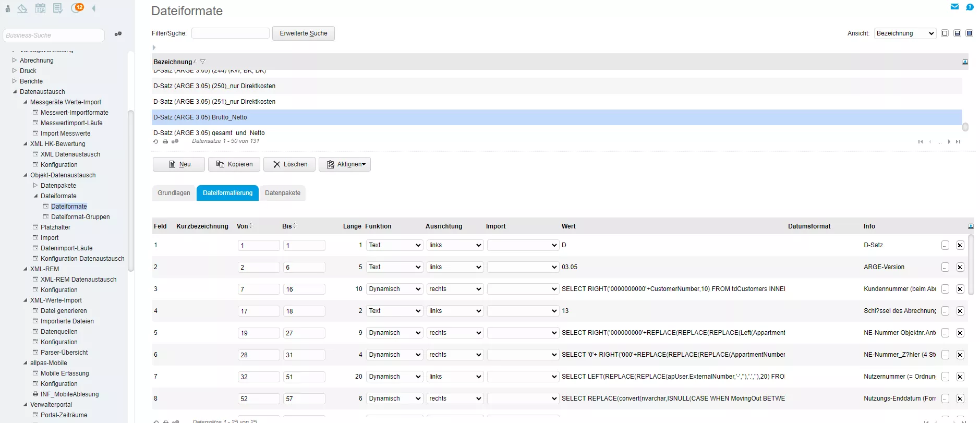The image size is (980, 423).
Task: Open the Ansicht dropdown showing Bezeichnung
Action: 905,33
